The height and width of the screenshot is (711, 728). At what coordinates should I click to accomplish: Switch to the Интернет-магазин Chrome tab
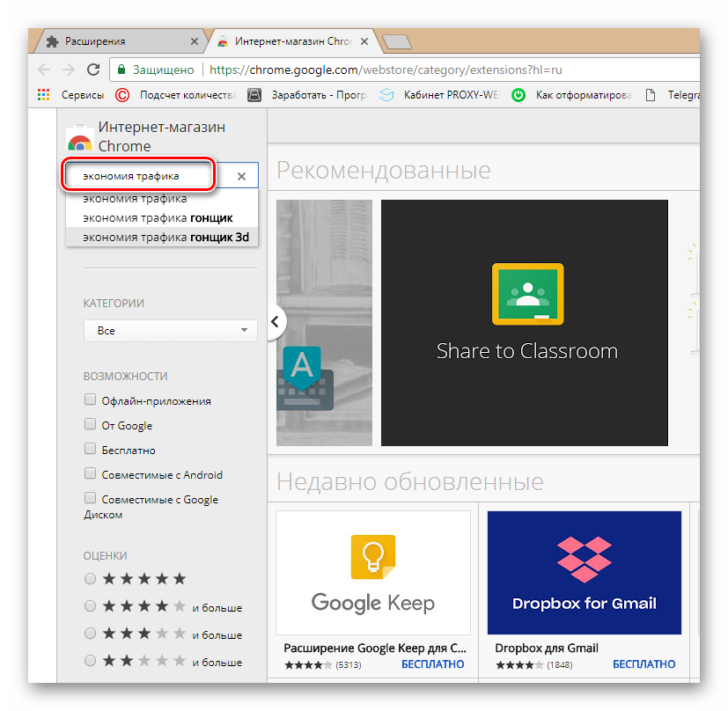(x=293, y=41)
